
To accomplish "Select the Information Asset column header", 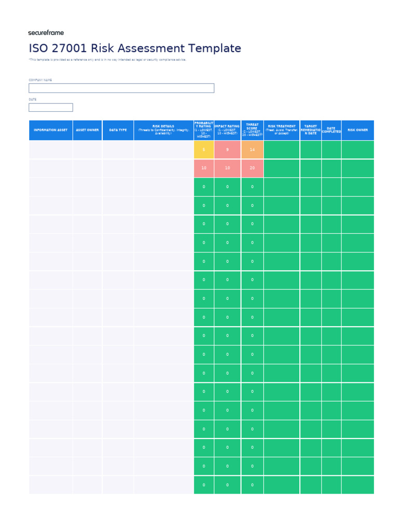I will (x=50, y=130).
